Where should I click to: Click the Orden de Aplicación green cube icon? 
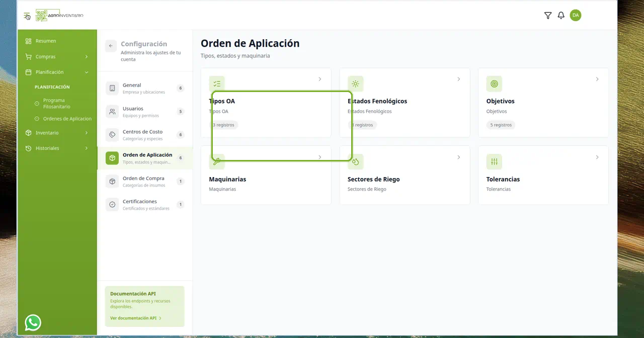pos(112,158)
